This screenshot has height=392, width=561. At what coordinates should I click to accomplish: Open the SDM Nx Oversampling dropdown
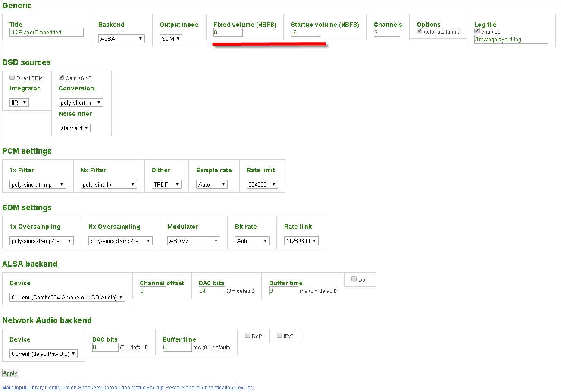point(120,241)
